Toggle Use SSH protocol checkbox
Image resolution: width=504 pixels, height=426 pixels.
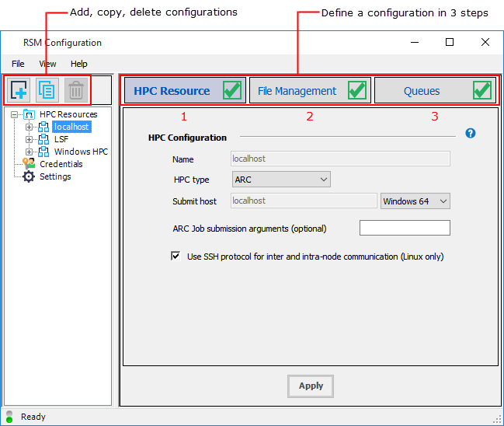point(176,256)
